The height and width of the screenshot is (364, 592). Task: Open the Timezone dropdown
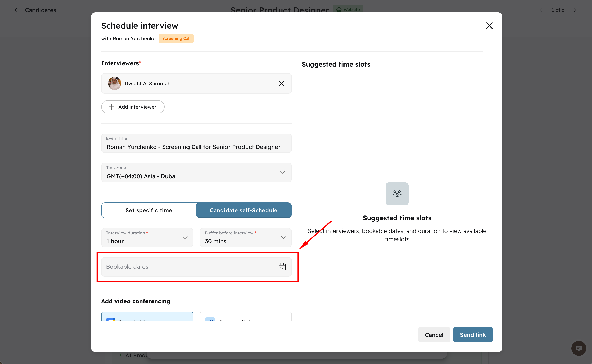coord(196,172)
